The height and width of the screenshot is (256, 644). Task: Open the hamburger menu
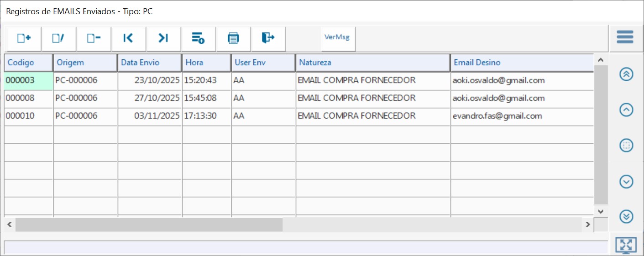625,37
